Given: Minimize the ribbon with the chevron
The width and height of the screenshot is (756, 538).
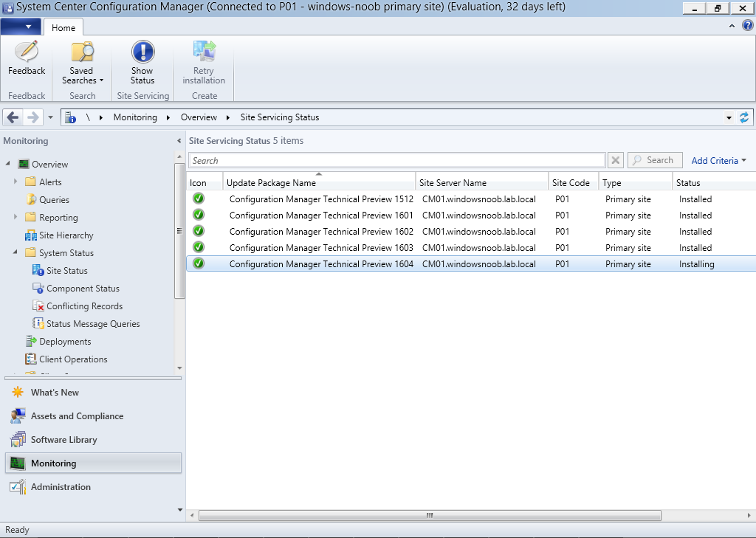Looking at the screenshot, I should click(732, 26).
